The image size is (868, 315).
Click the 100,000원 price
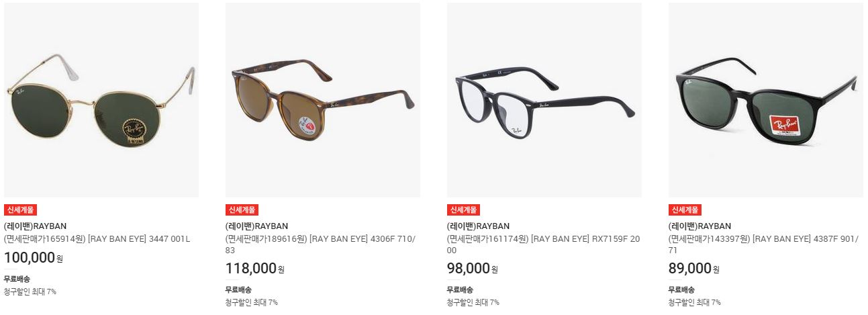pos(34,257)
